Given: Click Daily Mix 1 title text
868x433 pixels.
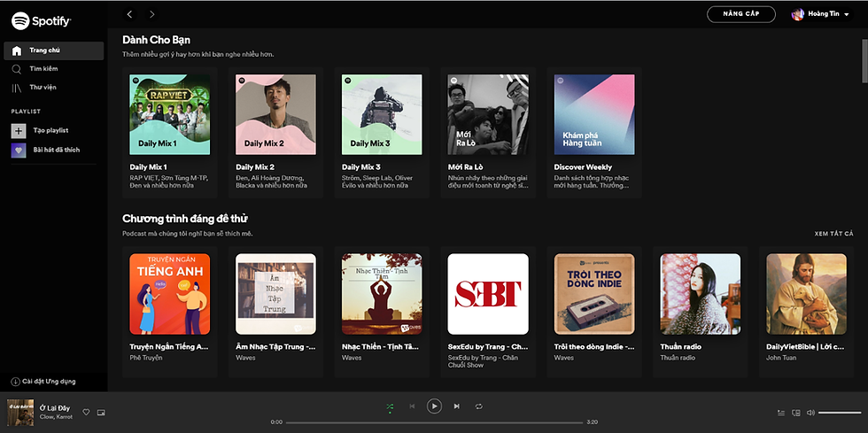Looking at the screenshot, I should click(x=149, y=167).
